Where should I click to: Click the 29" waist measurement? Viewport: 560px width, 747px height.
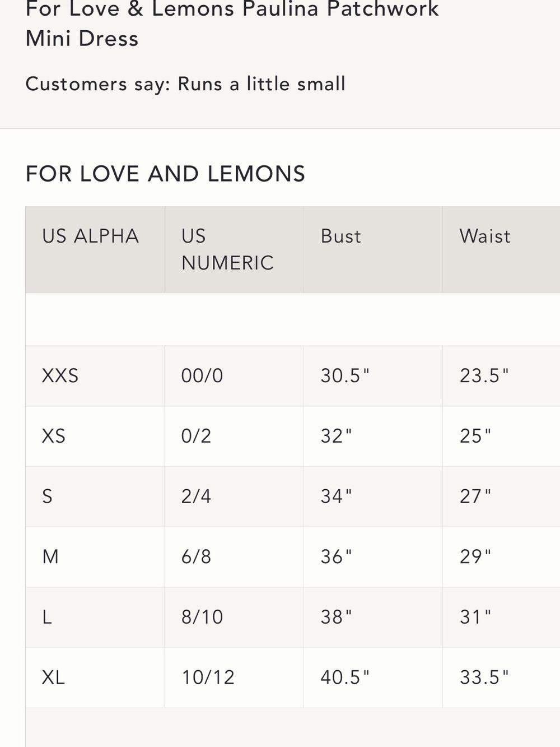[x=475, y=557]
